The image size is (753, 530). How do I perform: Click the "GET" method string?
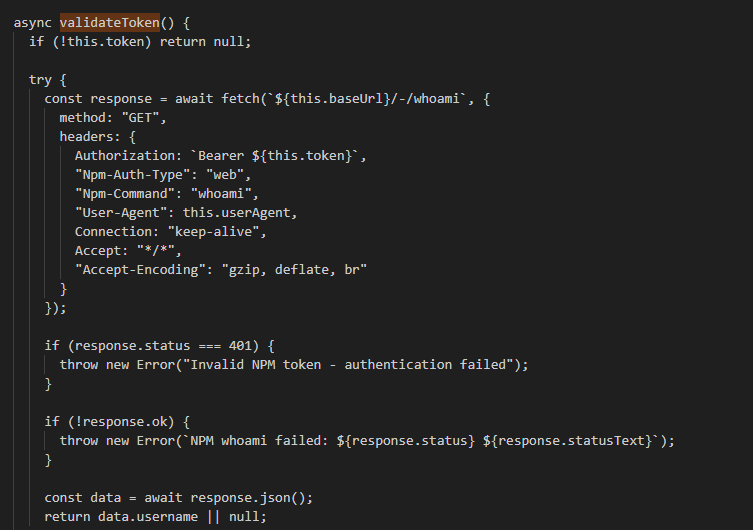(x=143, y=117)
